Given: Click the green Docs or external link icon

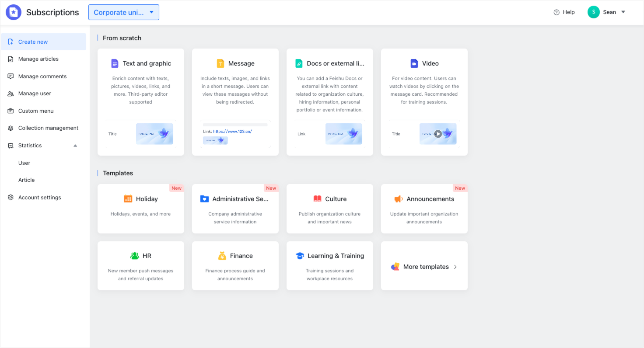Looking at the screenshot, I should pos(299,63).
